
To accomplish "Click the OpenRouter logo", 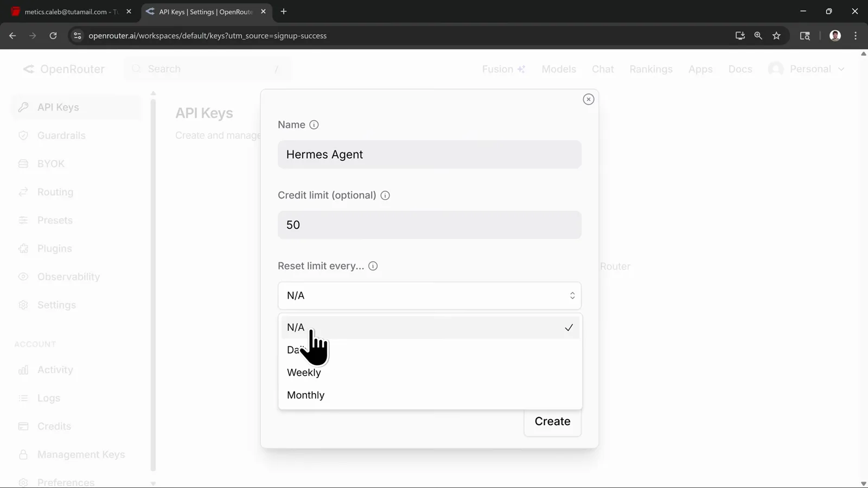I will click(64, 69).
